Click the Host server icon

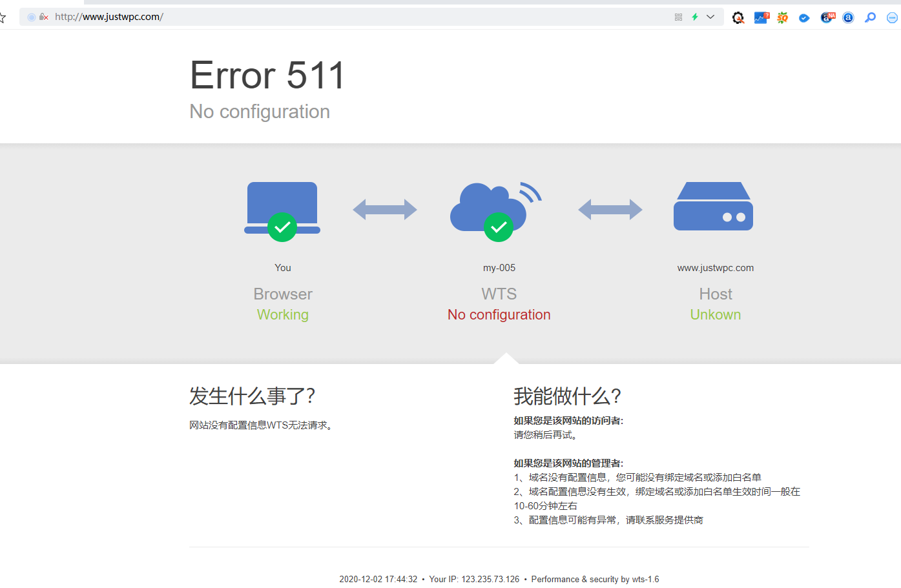click(x=714, y=207)
